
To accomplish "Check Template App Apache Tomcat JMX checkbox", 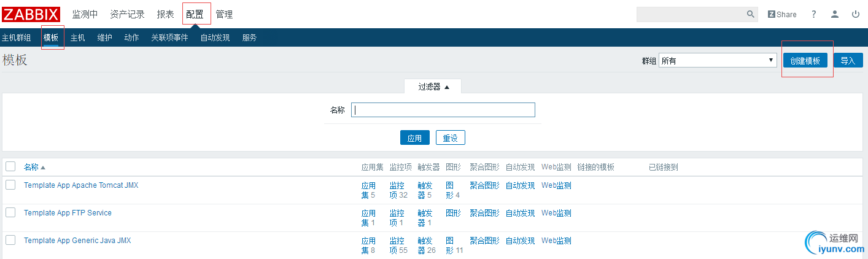I will point(10,185).
